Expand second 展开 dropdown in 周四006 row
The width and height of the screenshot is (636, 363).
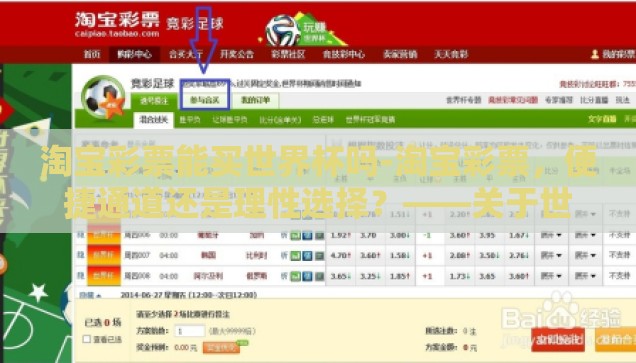585,235
